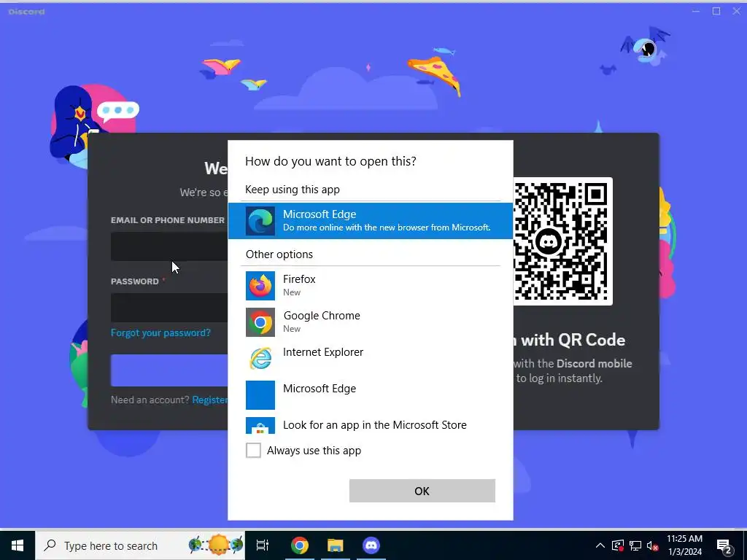Choose legacy Microsoft Edge under Other options
Viewport: 747px width, 560px height.
(370, 394)
